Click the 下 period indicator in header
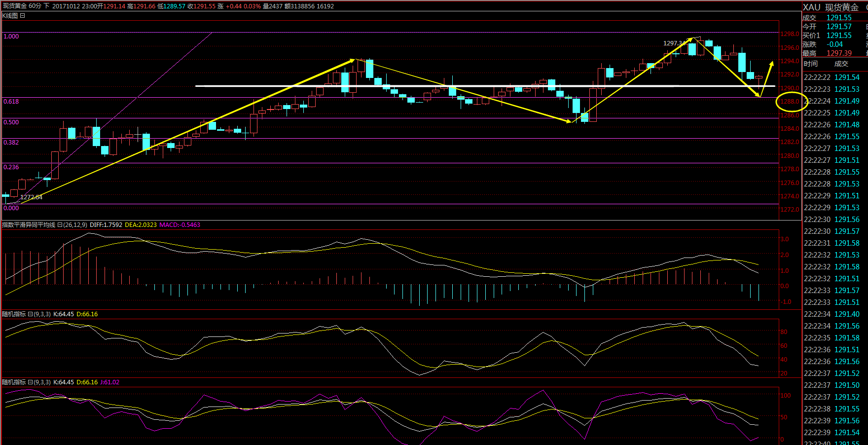868x445 pixels. click(47, 6)
